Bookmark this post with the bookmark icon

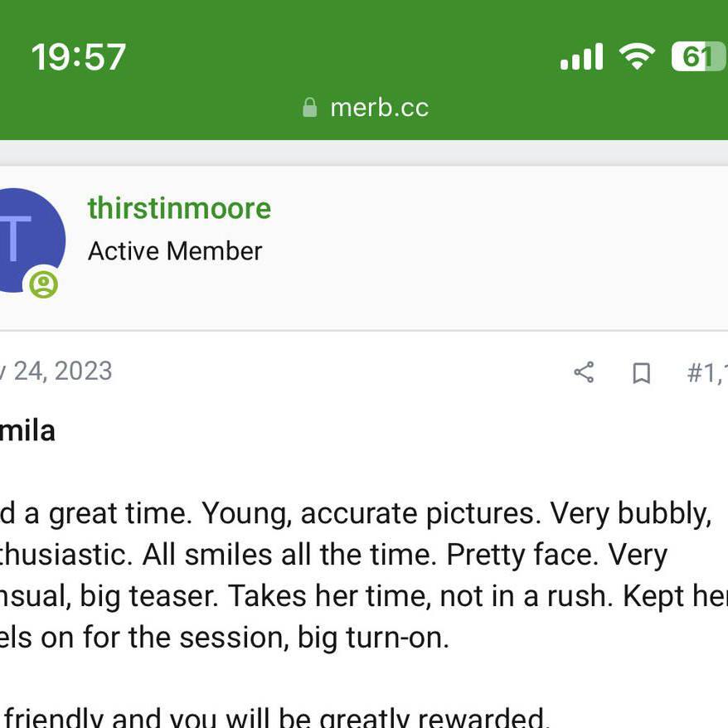pyautogui.click(x=641, y=373)
